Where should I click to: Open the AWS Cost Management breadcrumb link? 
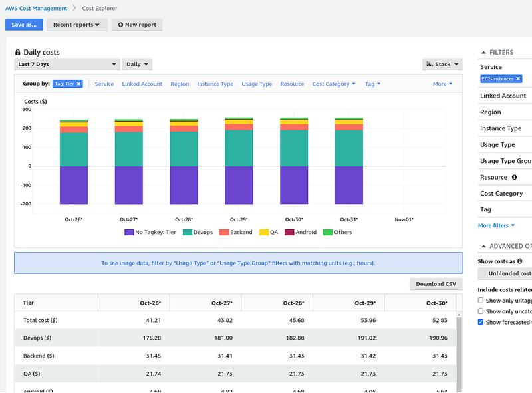36,8
